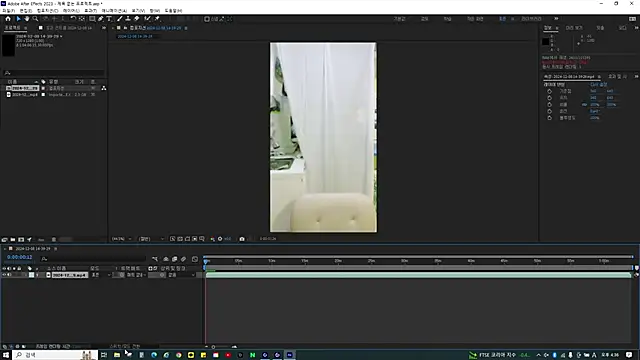Viewport: 640px width, 360px height.
Task: Open the Layer menu
Action: 71,11
